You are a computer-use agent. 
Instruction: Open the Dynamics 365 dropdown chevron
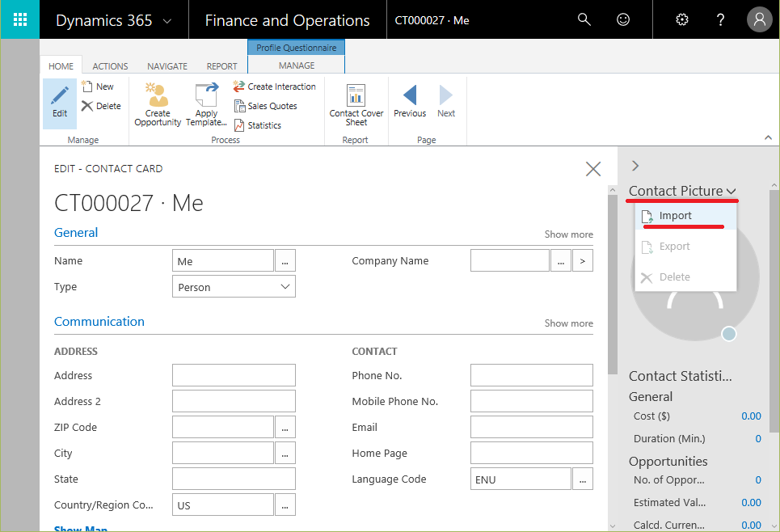click(x=167, y=21)
